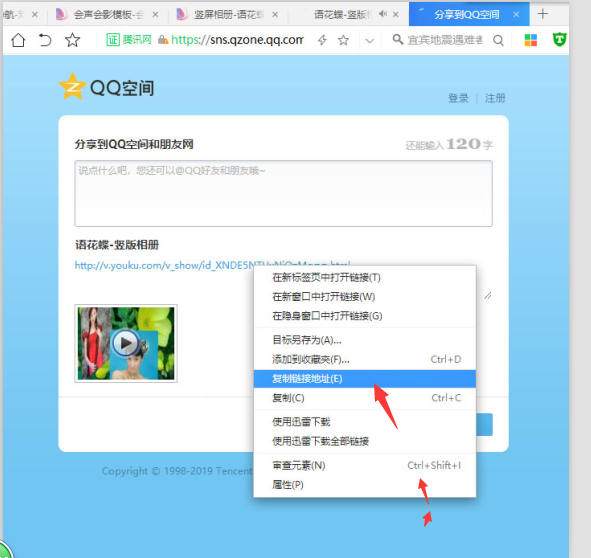
Task: Click the search button on the right of the search box
Action: coord(498,40)
